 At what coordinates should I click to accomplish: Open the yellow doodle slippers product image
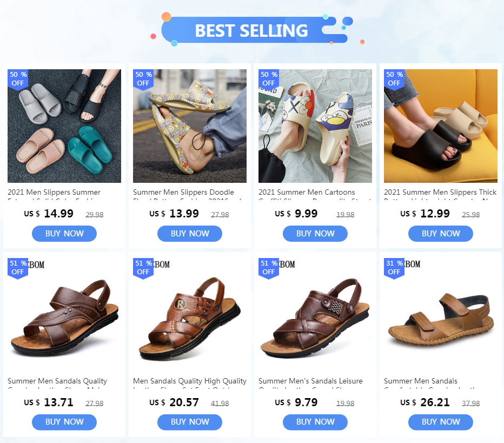coord(190,126)
